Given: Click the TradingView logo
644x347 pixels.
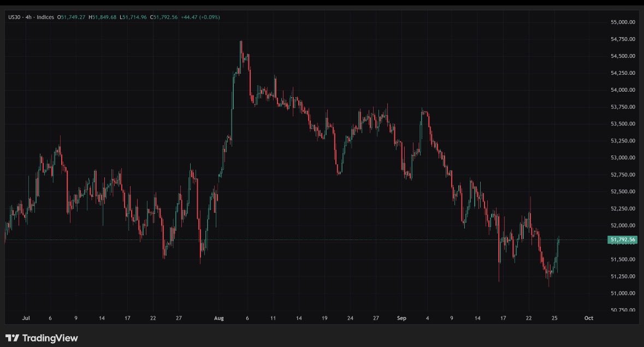Looking at the screenshot, I should (42, 338).
